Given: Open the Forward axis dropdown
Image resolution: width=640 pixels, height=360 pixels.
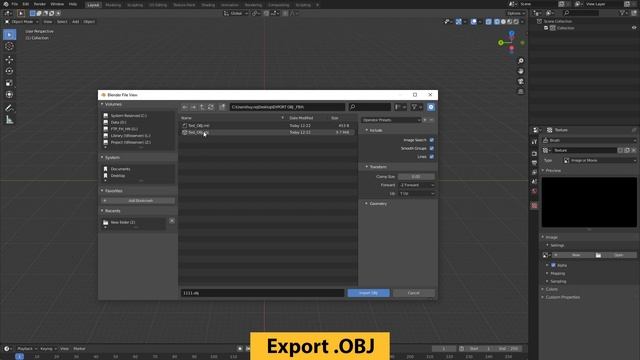Looking at the screenshot, I should (x=416, y=185).
